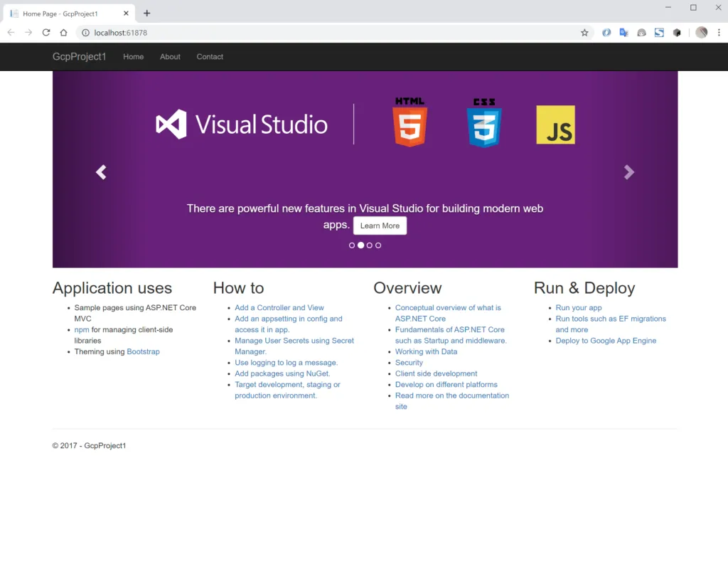The width and height of the screenshot is (728, 584).
Task: Open Develop on different platforms link
Action: tap(446, 385)
